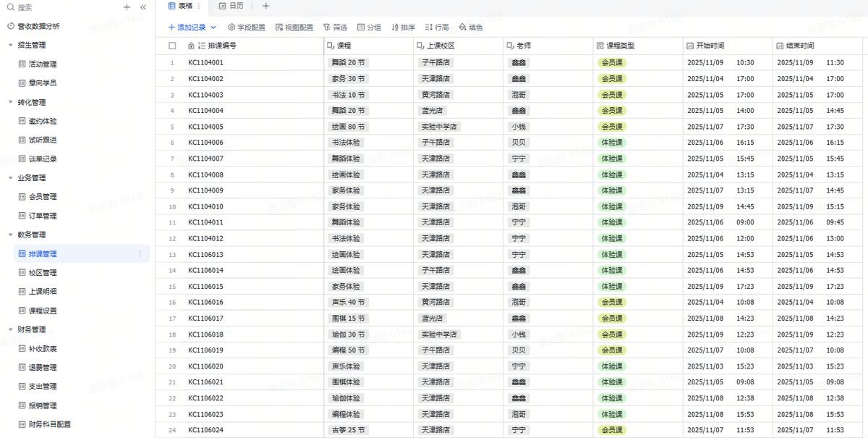Viewport: 868px width, 438px height.
Task: Collapse the 教务管理 sidebar group
Action: 10,235
